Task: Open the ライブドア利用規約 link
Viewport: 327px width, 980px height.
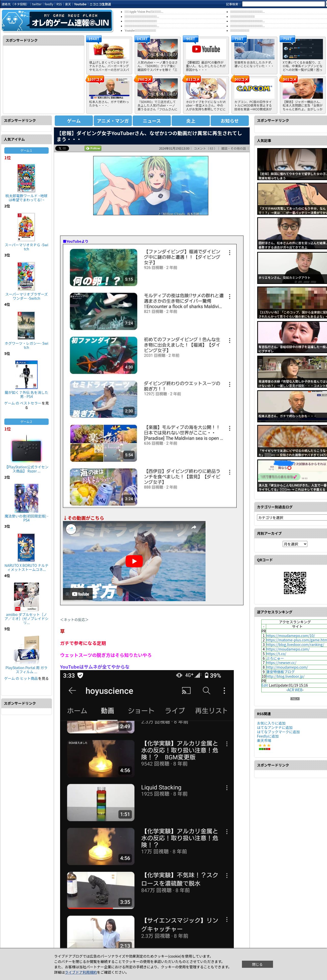Action: pyautogui.click(x=81, y=972)
